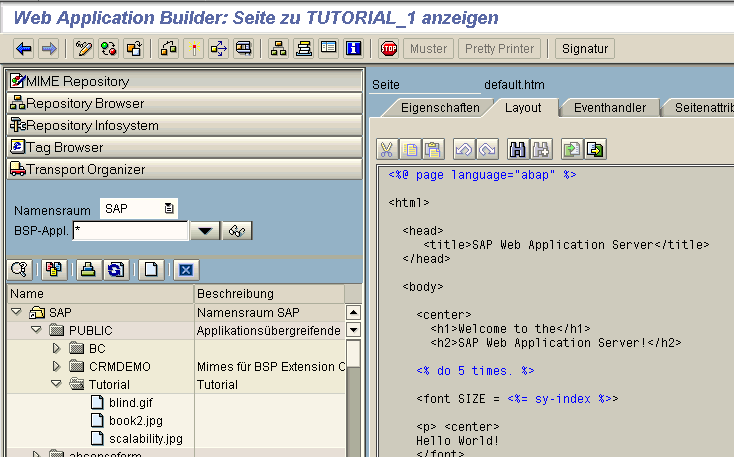Viewport: 734px width, 457px height.
Task: Expand the CRMDEMO folder node
Action: pos(56,366)
